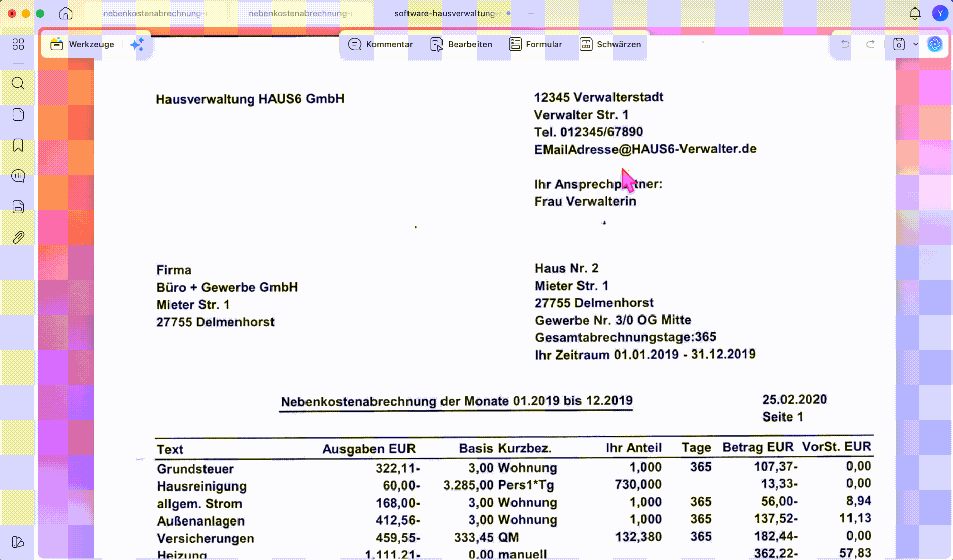This screenshot has height=560, width=953.
Task: Click the date 25.02.2020
Action: pos(794,400)
